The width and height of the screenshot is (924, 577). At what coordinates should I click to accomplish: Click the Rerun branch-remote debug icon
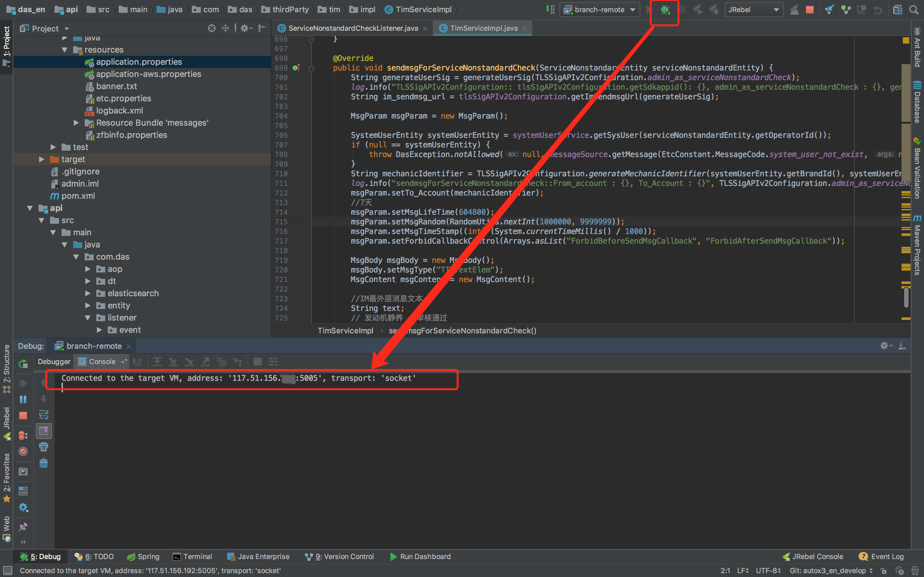(x=23, y=363)
